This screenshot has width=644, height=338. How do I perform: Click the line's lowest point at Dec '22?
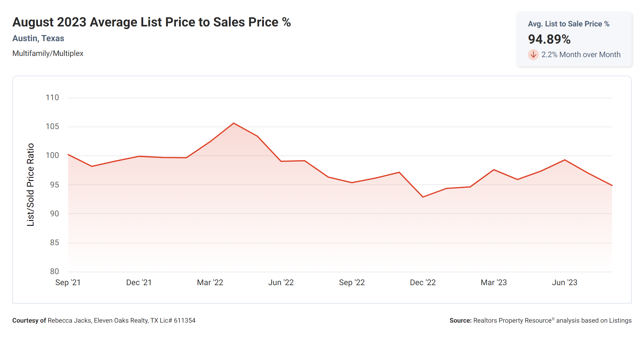coord(423,197)
